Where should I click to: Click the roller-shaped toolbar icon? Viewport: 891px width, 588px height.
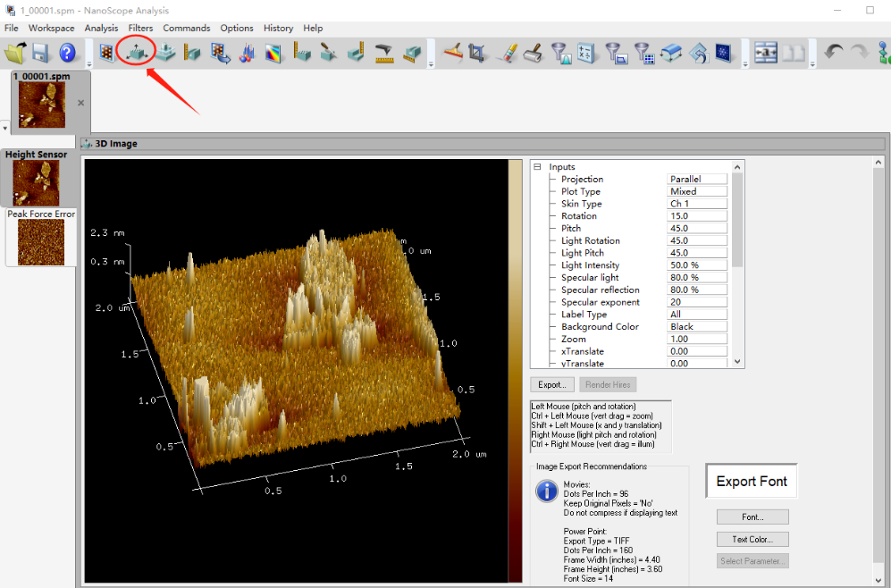pos(533,54)
